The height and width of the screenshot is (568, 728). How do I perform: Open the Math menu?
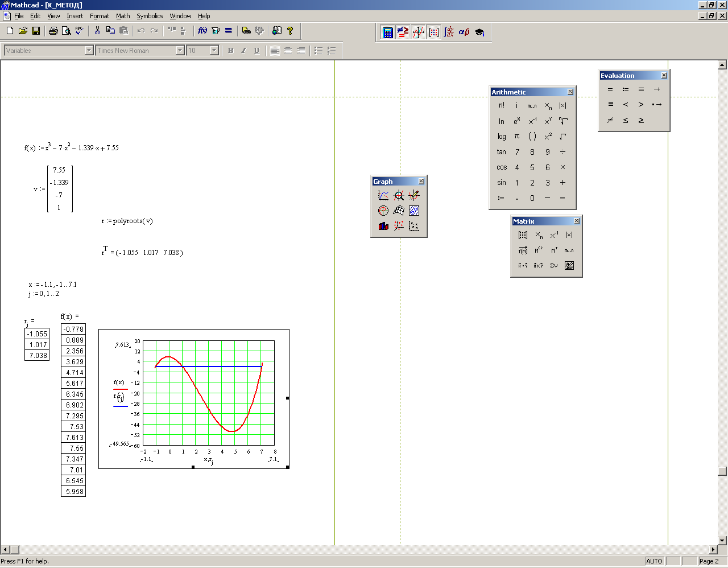coord(123,16)
